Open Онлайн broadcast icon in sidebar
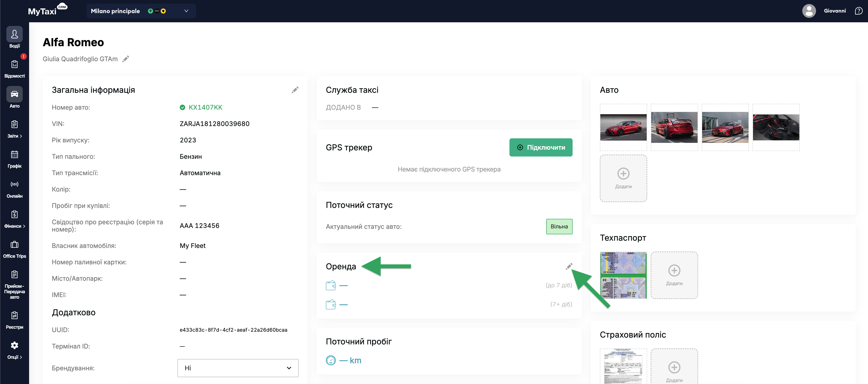Screen dimensions: 868x384 15,184
